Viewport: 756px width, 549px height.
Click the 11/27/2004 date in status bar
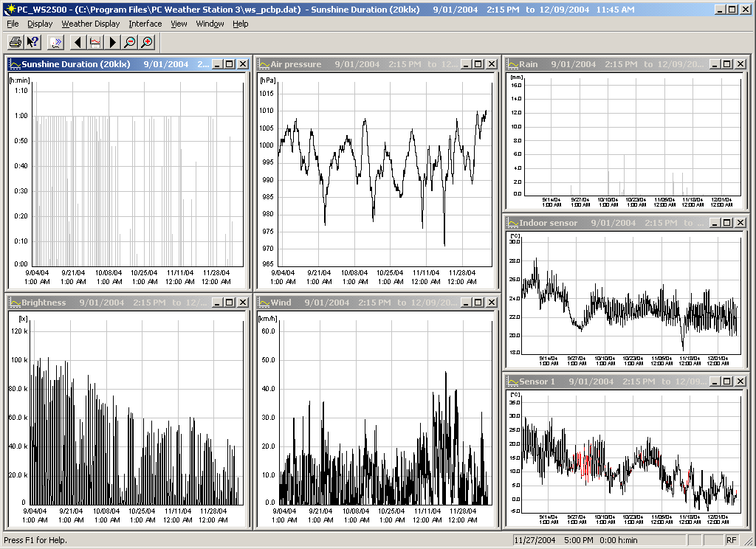point(535,540)
